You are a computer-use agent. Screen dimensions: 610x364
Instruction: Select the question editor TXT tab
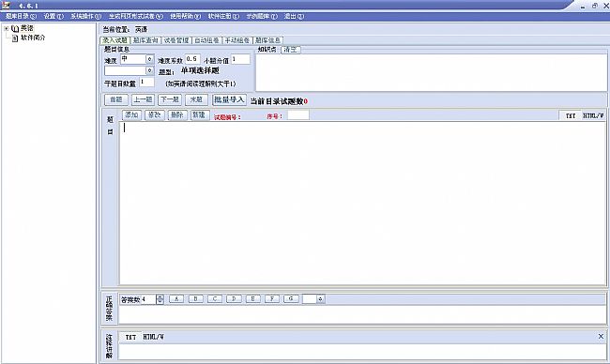(571, 116)
